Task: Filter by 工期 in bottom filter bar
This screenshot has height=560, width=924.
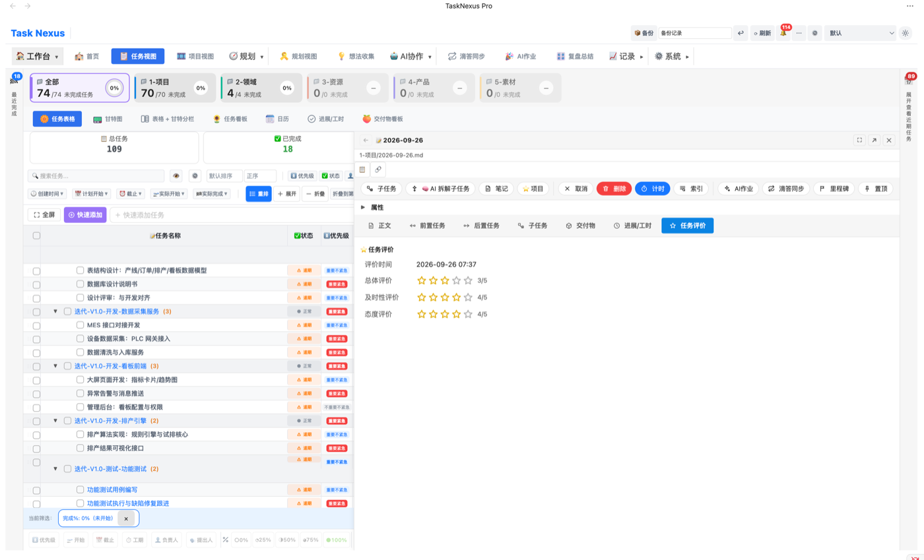Action: (x=135, y=540)
